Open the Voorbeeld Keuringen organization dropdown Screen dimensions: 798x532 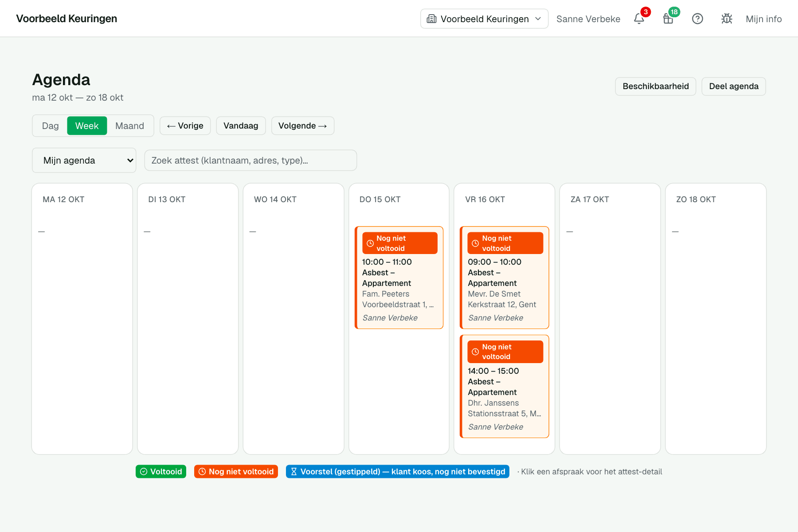pos(484,19)
